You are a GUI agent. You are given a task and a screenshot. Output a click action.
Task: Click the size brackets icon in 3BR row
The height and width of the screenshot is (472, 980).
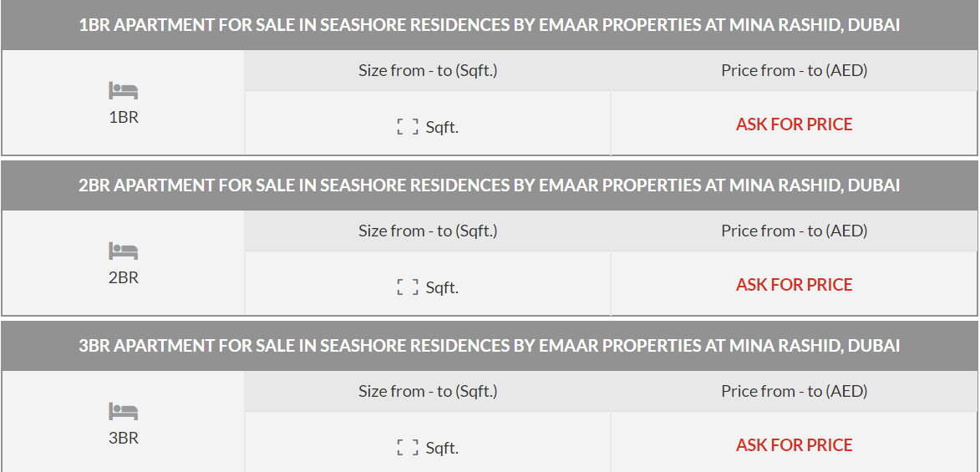tap(408, 448)
